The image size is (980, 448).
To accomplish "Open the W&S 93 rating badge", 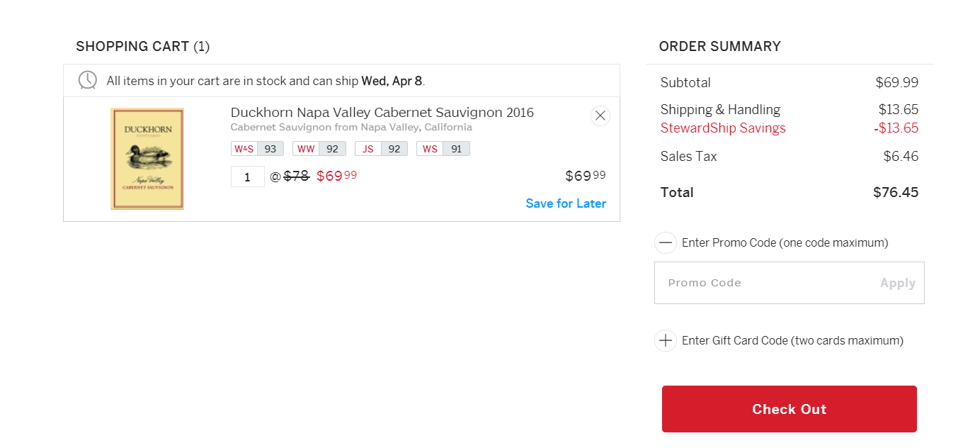I will [258, 149].
